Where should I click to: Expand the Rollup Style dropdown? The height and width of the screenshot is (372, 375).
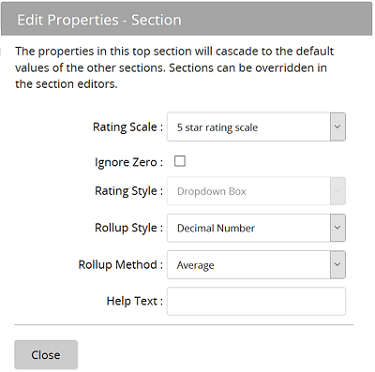point(256,228)
